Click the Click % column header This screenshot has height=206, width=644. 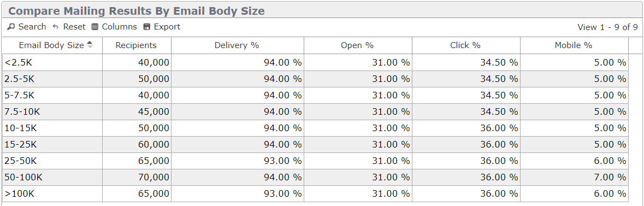tap(465, 45)
